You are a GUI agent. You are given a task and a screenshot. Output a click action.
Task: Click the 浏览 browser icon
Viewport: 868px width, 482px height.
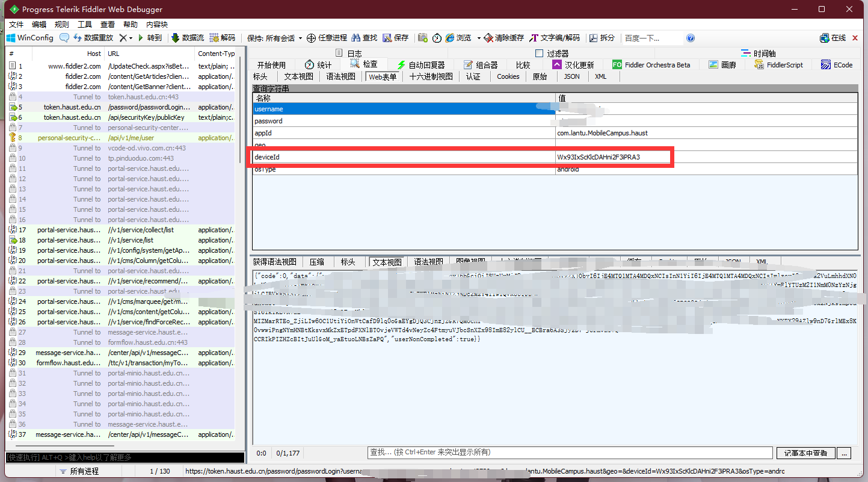450,38
